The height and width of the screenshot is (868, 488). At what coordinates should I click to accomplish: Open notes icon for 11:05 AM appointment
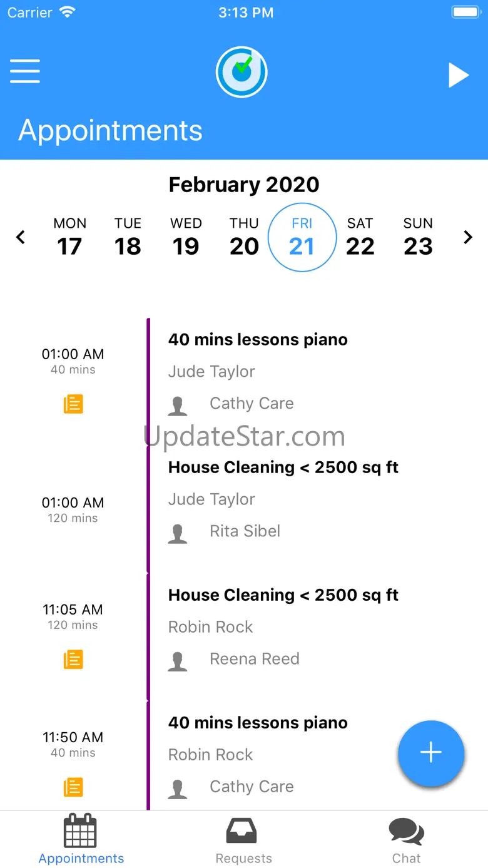click(73, 659)
